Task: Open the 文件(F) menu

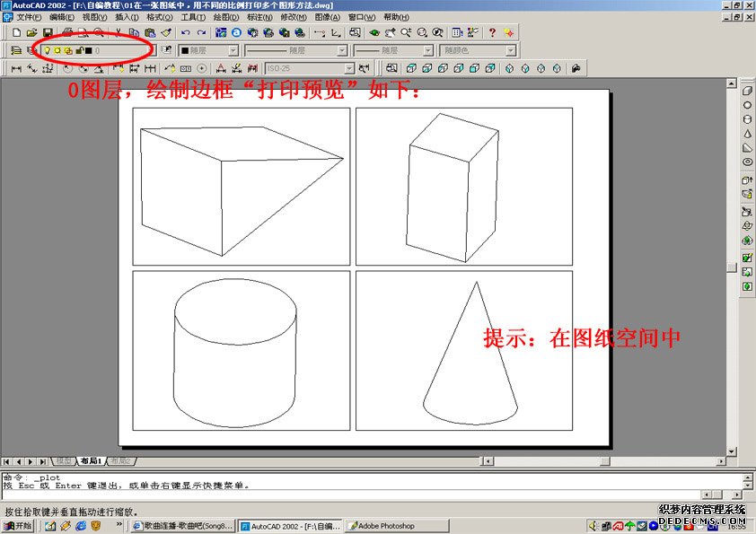Action: (29, 17)
